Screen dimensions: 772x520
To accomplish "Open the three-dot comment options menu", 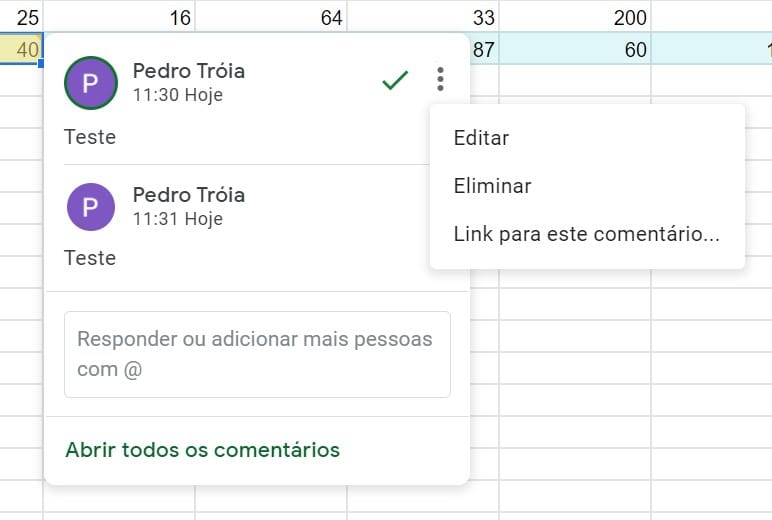I will click(440, 80).
